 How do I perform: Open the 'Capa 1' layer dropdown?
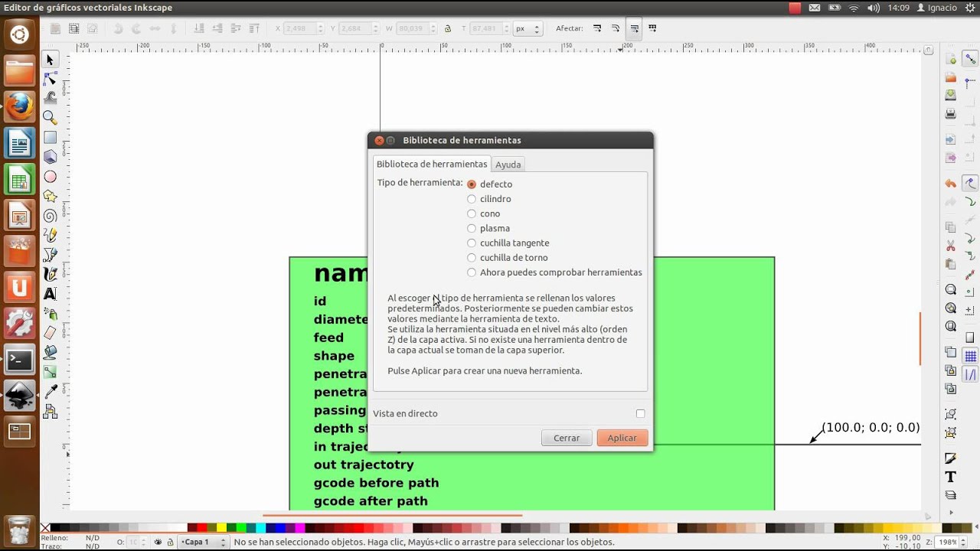(x=204, y=542)
